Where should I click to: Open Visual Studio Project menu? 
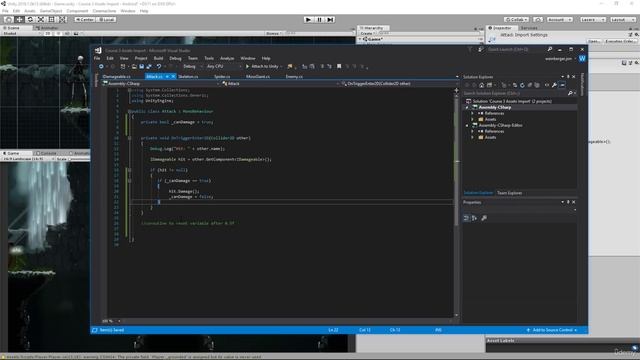141,58
